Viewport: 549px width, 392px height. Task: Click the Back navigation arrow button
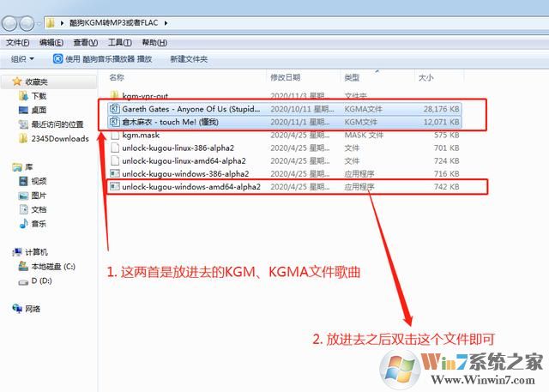tap(9, 23)
